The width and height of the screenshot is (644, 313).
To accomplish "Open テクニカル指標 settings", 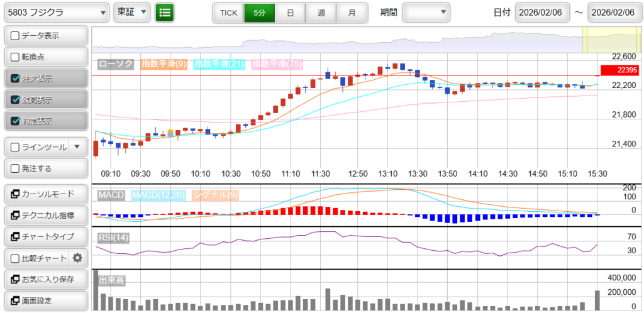I will [45, 215].
